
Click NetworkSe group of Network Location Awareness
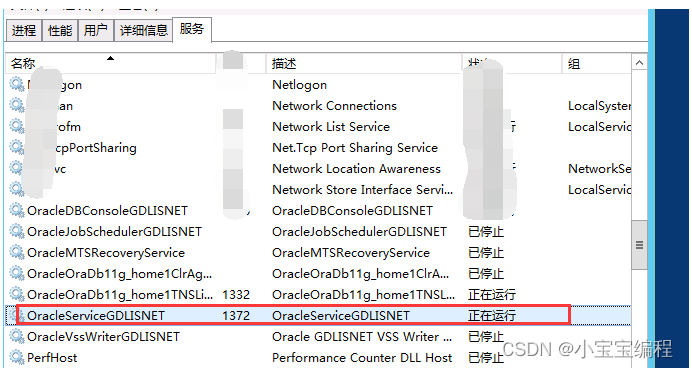tap(599, 169)
